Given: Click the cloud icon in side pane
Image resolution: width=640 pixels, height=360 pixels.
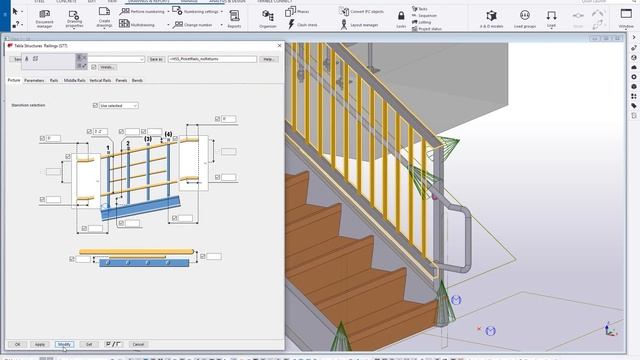Looking at the screenshot, I should coord(633,67).
